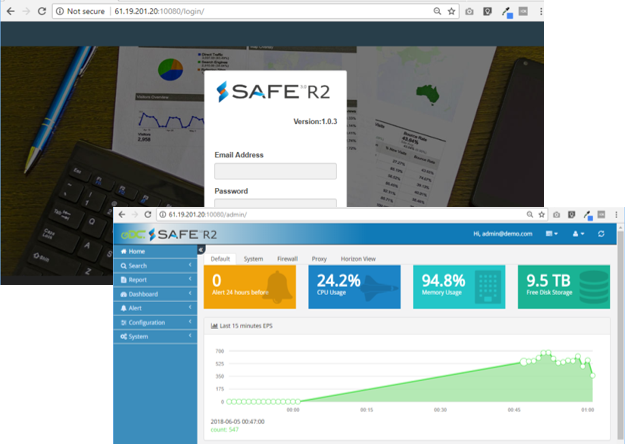The width and height of the screenshot is (625, 444).
Task: Open the user account dropdown in header
Action: tap(578, 234)
